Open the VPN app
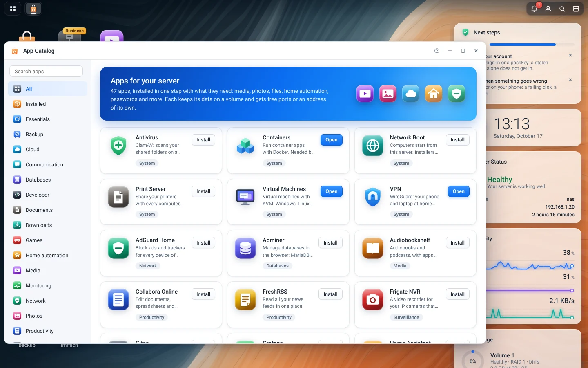Screen dimensions: 588x368 coord(459,191)
